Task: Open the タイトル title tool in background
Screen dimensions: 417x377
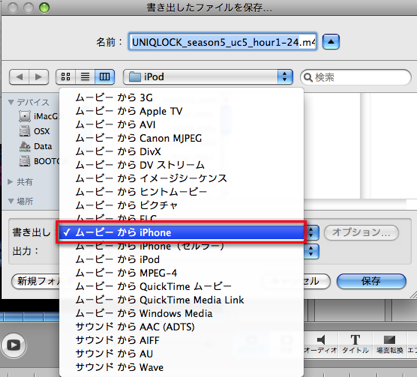Action: click(x=355, y=344)
